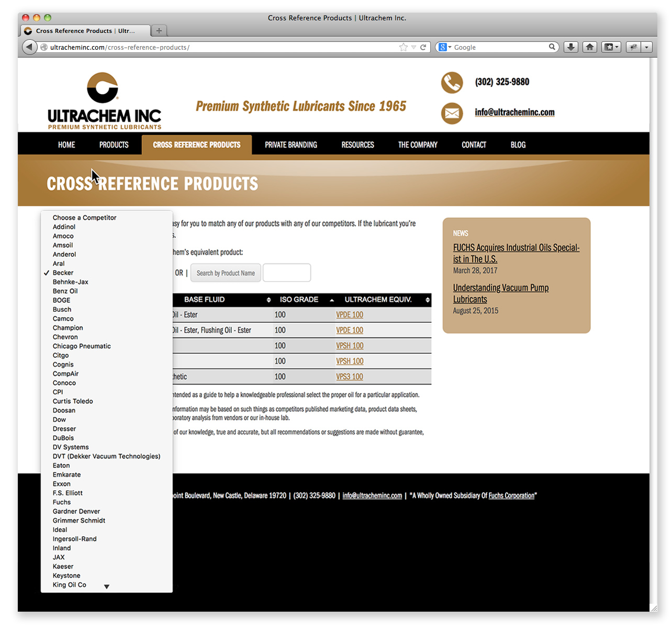Viewport: 672px width, 631px height.
Task: Open the search engine selector dropdown
Action: [445, 47]
